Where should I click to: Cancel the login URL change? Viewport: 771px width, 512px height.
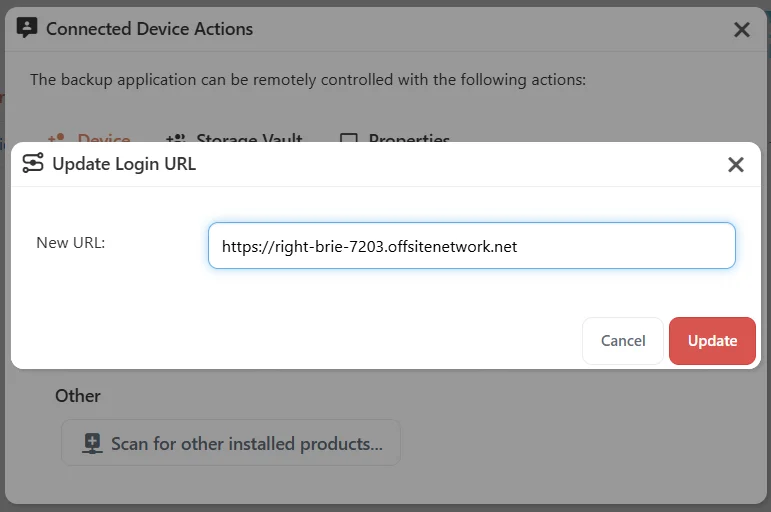click(623, 341)
